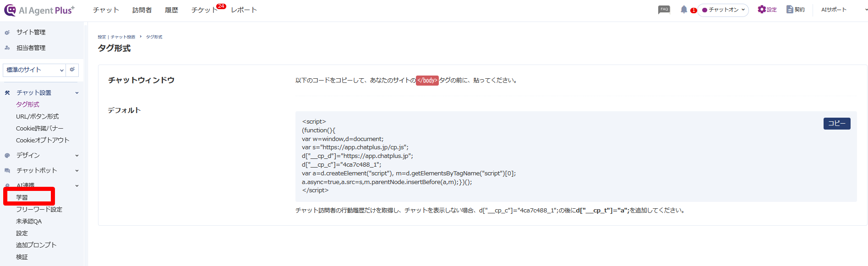This screenshot has width=868, height=266.
Task: Open the notification bell icon
Action: pos(684,10)
